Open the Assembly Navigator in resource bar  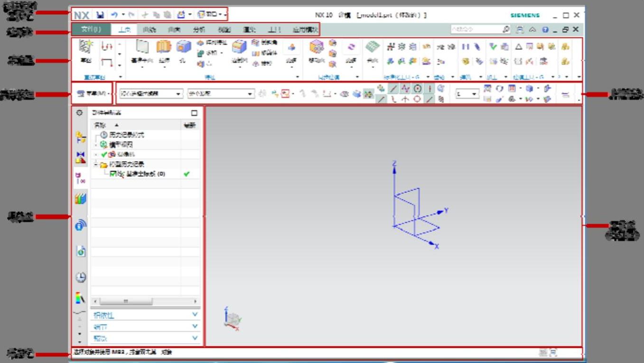click(x=81, y=138)
